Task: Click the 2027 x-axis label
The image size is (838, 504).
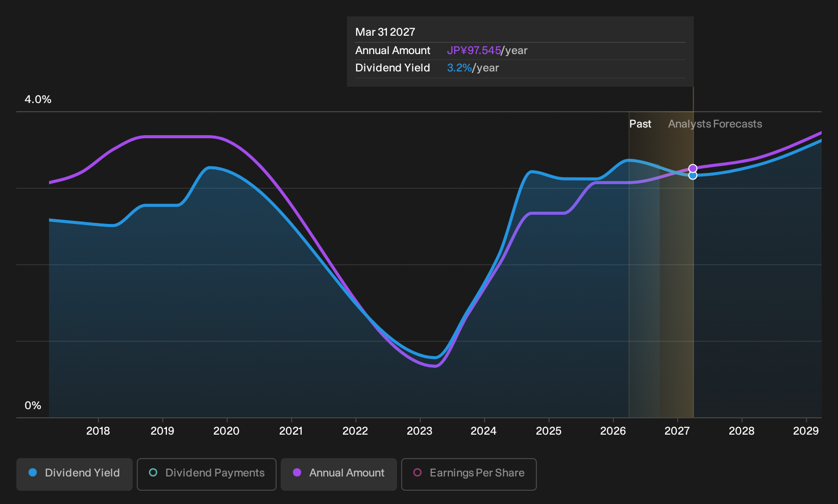Action: [x=677, y=431]
